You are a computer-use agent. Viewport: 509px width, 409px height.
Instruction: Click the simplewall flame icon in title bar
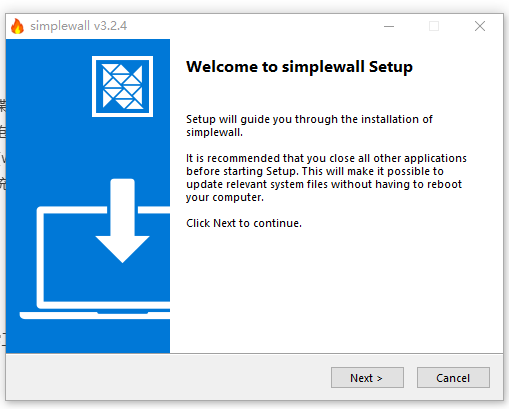click(17, 26)
